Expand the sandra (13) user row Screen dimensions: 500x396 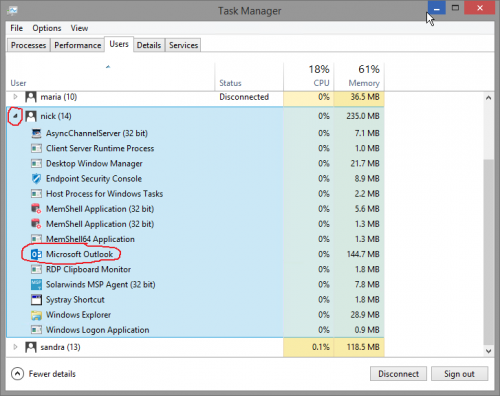pyautogui.click(x=15, y=347)
